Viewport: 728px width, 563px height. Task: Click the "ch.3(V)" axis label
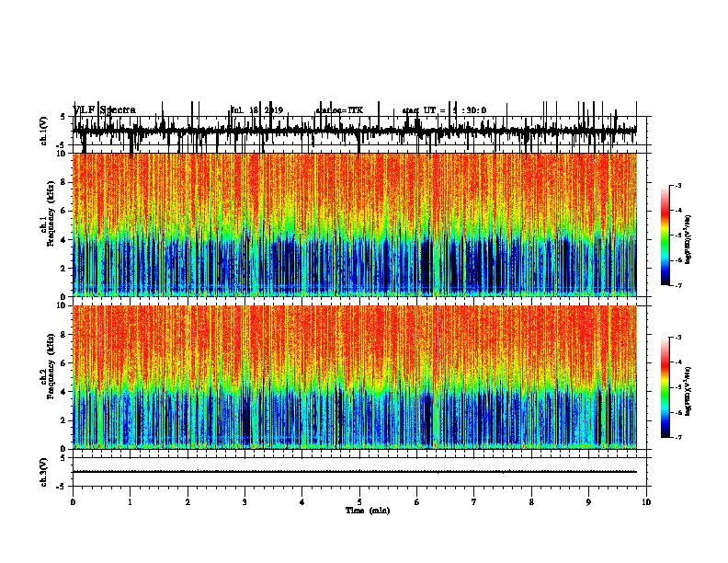point(44,472)
